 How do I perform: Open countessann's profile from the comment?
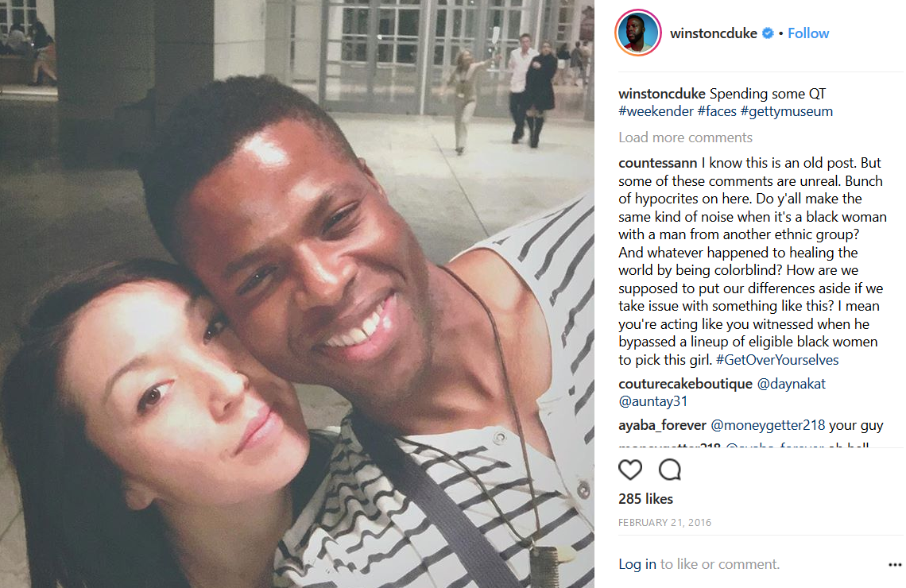657,163
